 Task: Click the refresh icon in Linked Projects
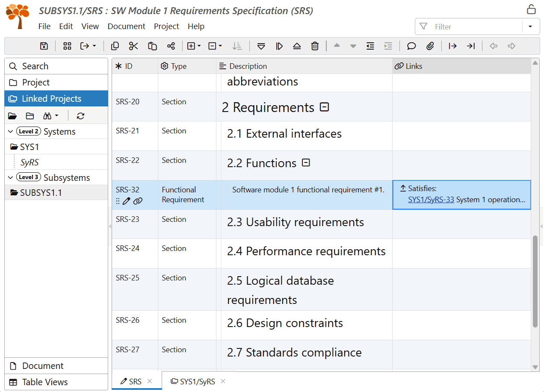tap(80, 116)
